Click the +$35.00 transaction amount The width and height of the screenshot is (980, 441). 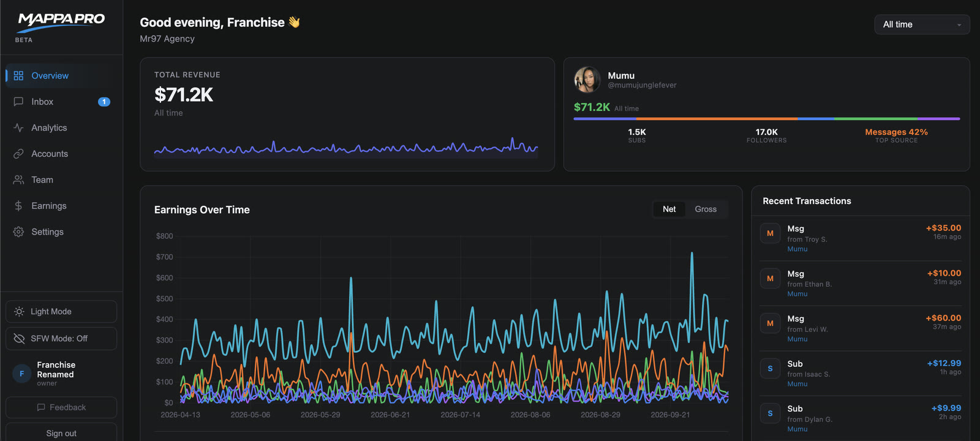pyautogui.click(x=943, y=228)
